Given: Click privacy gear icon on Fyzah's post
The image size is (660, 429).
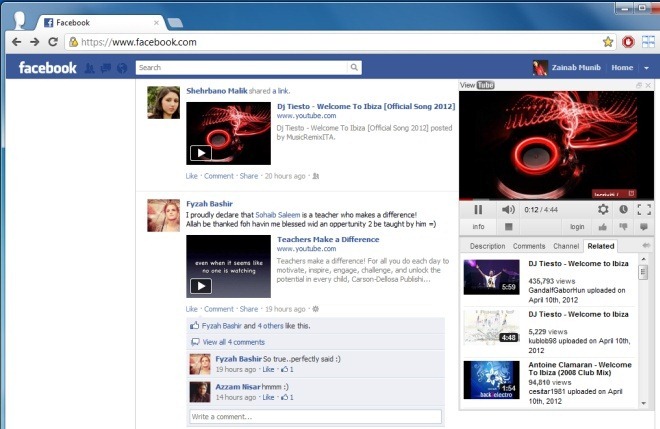Looking at the screenshot, I should pyautogui.click(x=315, y=309).
